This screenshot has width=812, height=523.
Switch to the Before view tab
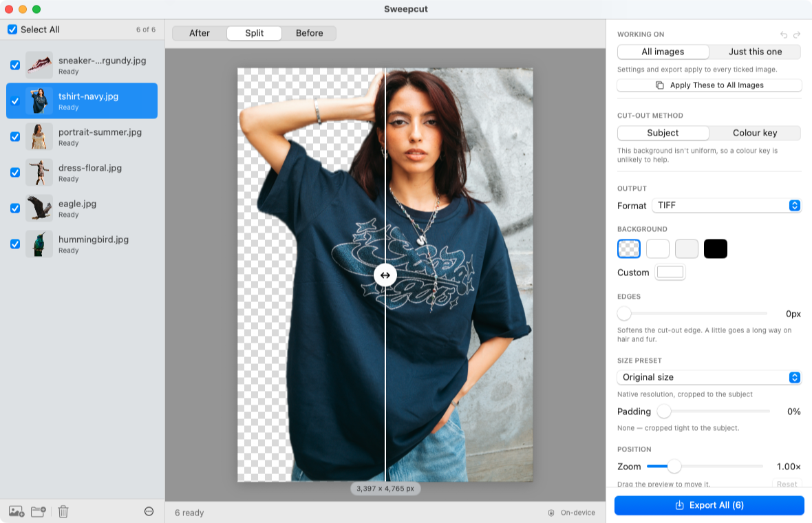[x=309, y=33]
